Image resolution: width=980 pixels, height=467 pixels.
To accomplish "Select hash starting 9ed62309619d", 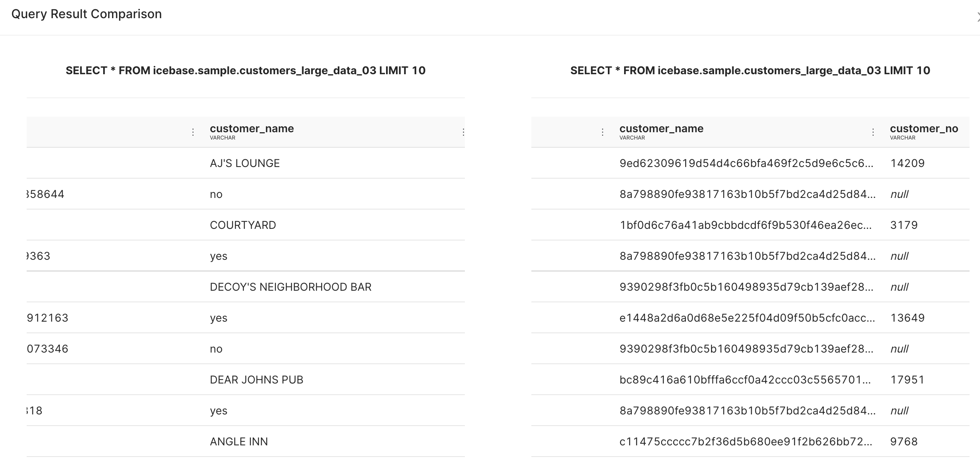I will 746,163.
